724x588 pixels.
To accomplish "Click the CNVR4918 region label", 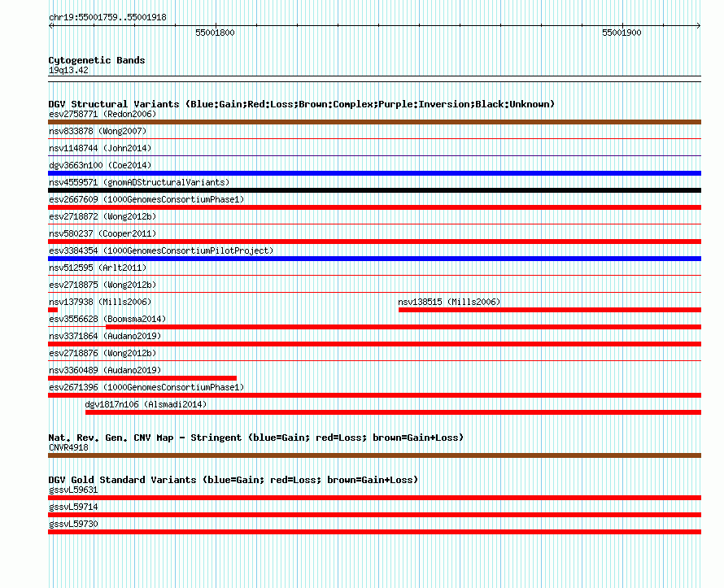I will (x=68, y=447).
